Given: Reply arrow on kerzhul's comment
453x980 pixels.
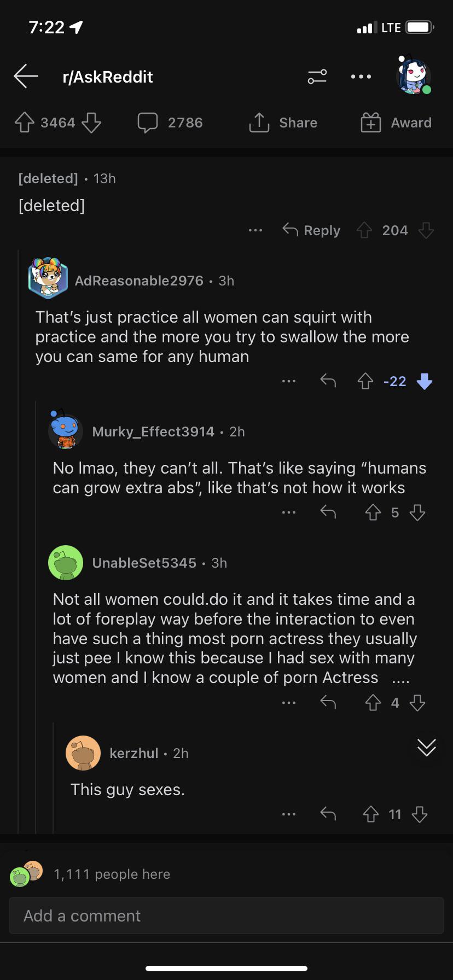Looking at the screenshot, I should click(328, 814).
